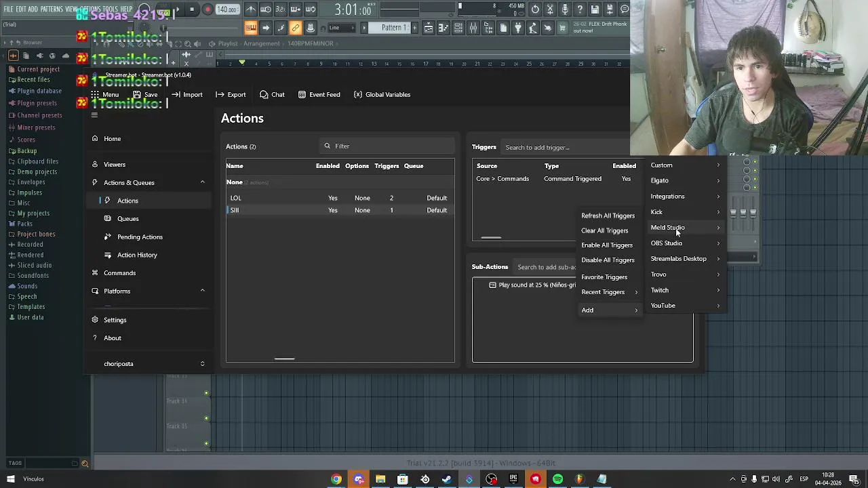Image resolution: width=868 pixels, height=488 pixels.
Task: Open the Viewers section icon
Action: [x=95, y=165]
